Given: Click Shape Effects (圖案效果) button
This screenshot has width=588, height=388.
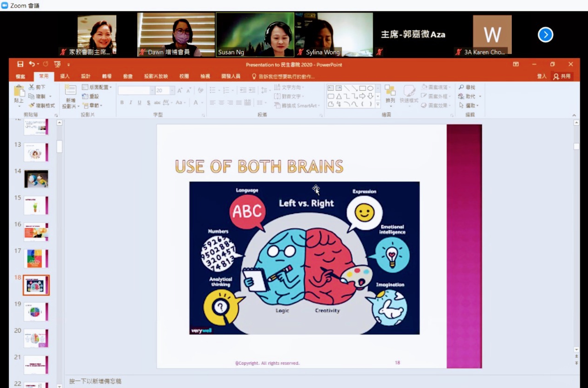Looking at the screenshot, I should (x=436, y=106).
